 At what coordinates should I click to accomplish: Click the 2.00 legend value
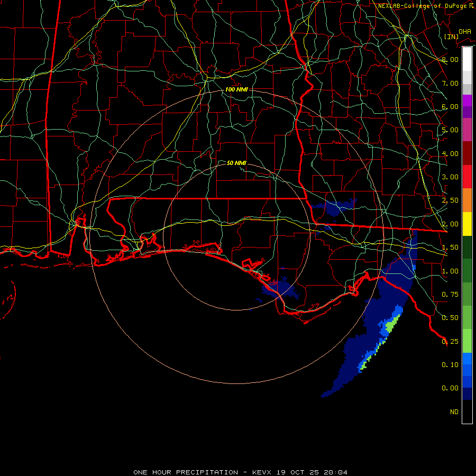[x=450, y=224]
